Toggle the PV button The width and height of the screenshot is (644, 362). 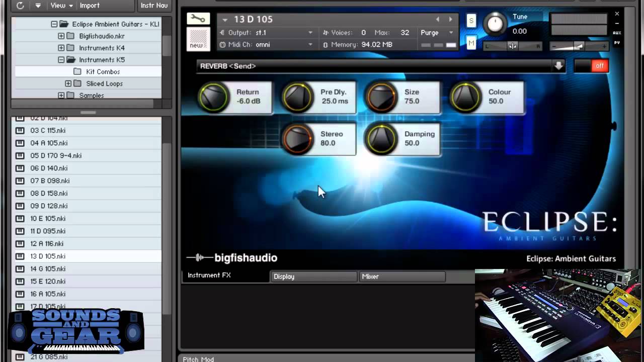[x=617, y=43]
